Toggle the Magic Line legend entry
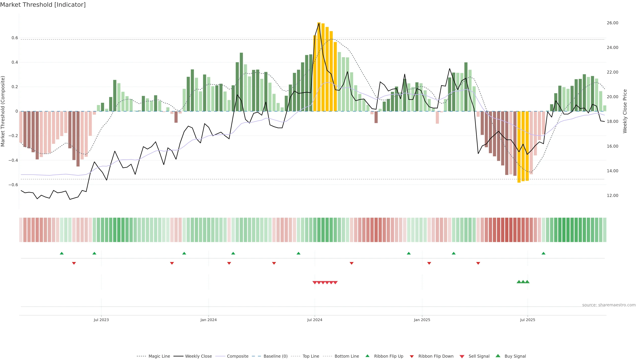 (x=159, y=356)
